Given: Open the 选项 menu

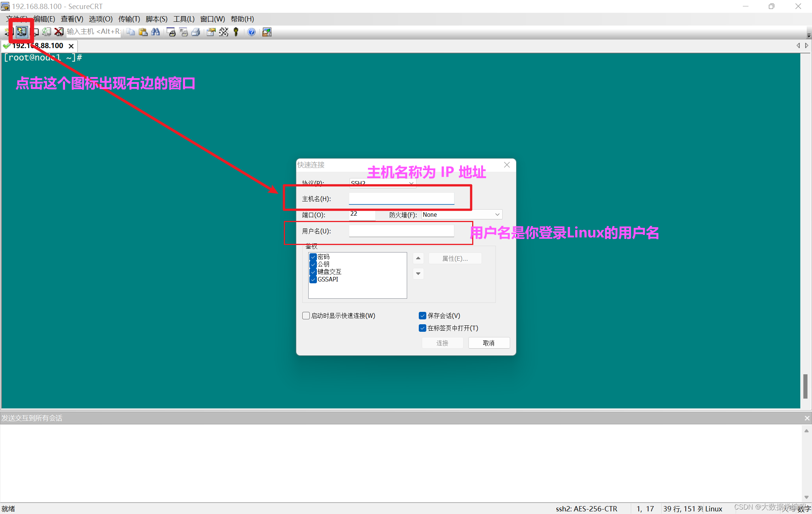Looking at the screenshot, I should point(101,19).
